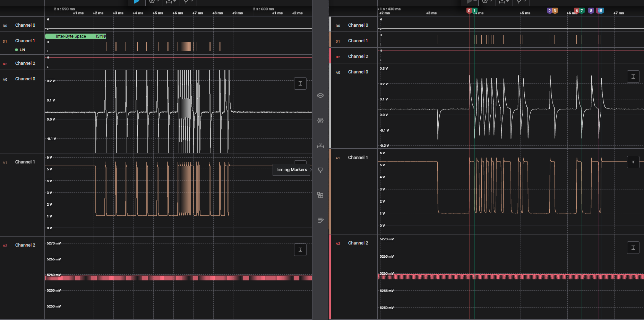
Task: Select the orange timing marker 3
Action: pyautogui.click(x=555, y=11)
